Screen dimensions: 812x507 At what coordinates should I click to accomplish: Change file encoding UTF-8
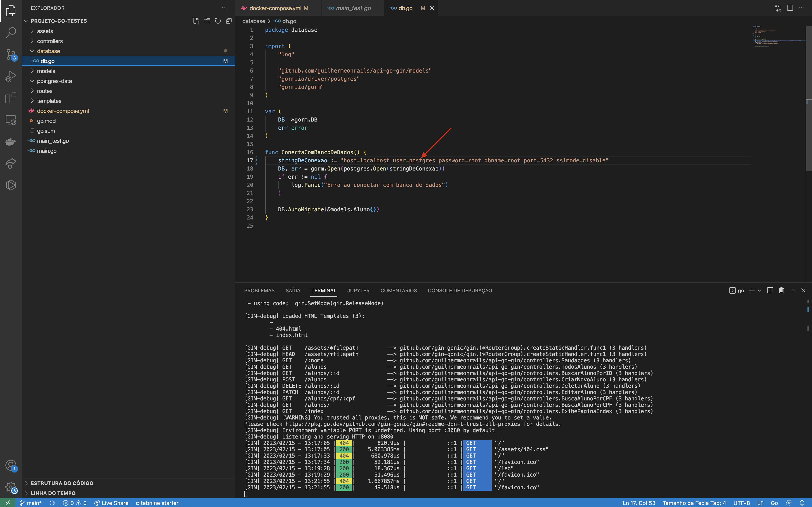click(x=741, y=503)
